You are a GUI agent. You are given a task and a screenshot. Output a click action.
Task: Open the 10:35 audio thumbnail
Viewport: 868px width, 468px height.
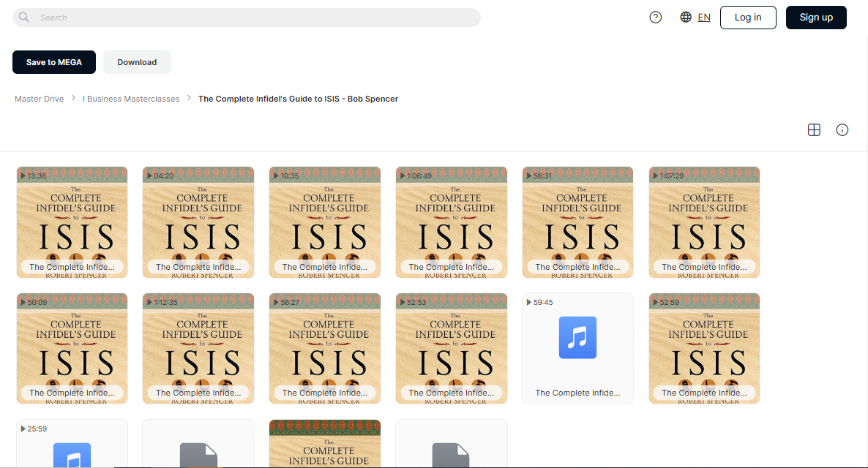pos(325,222)
